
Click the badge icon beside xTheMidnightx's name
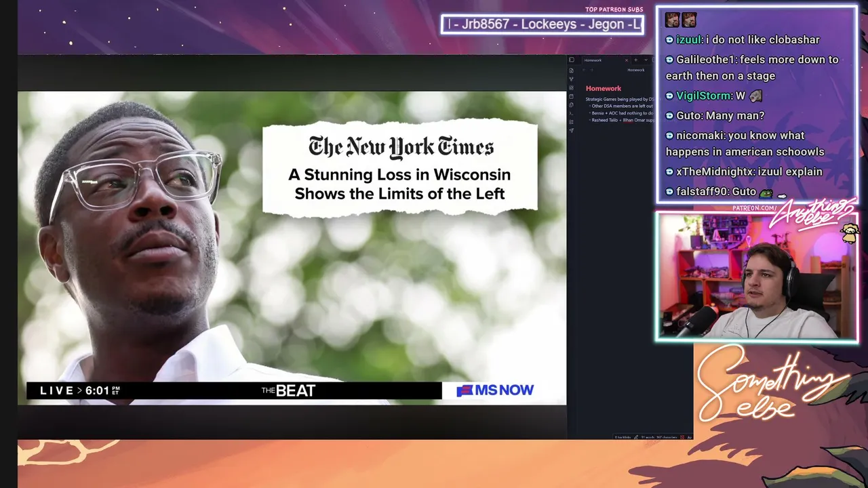[670, 172]
